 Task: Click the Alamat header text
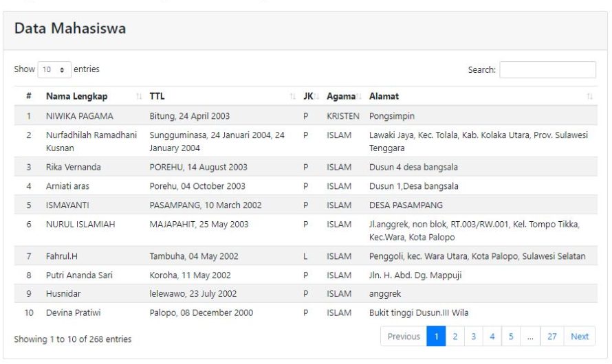[x=384, y=96]
